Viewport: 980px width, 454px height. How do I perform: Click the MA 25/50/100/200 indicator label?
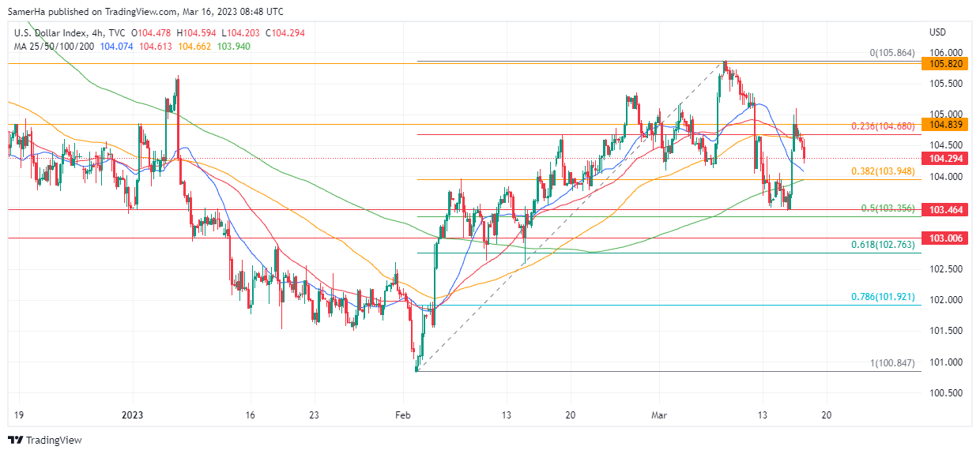coord(55,47)
